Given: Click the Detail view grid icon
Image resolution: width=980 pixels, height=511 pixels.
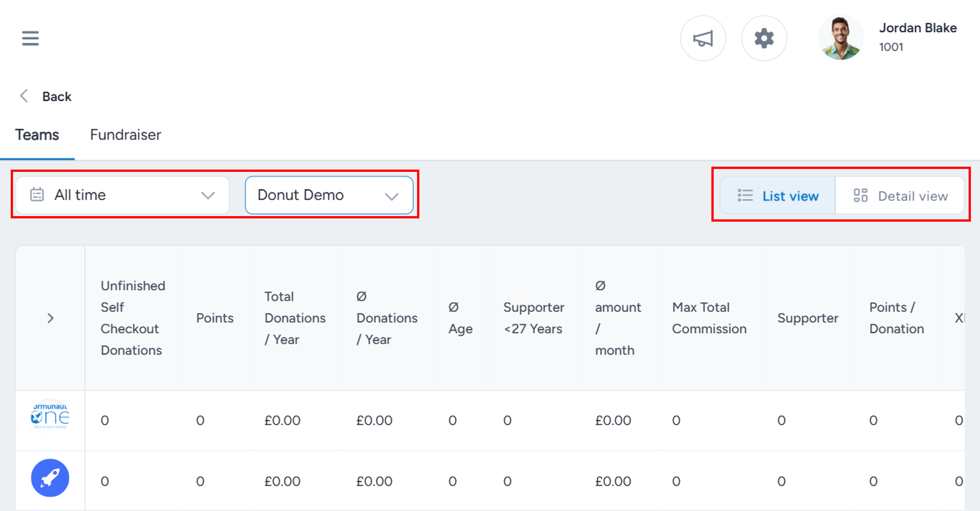Looking at the screenshot, I should [860, 195].
